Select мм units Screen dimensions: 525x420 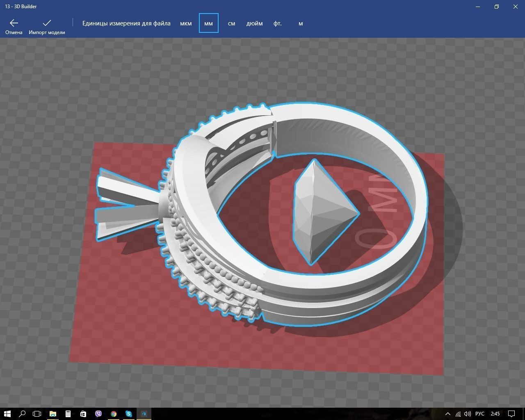pos(208,23)
